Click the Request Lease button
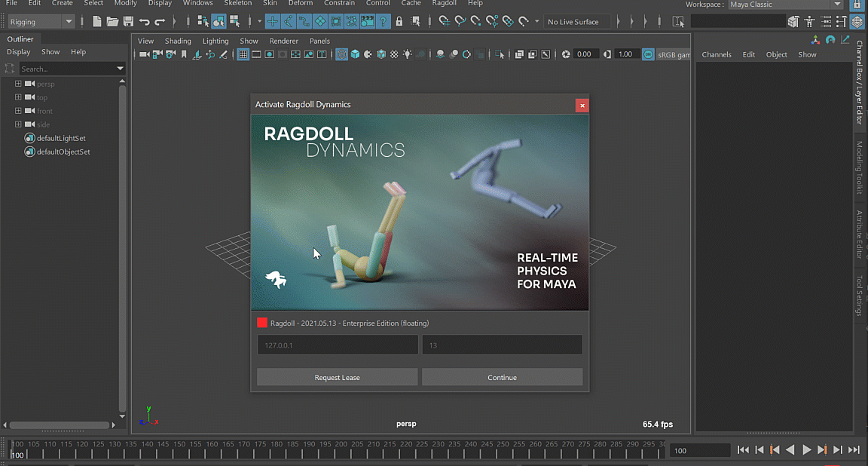This screenshot has width=868, height=466. point(337,377)
